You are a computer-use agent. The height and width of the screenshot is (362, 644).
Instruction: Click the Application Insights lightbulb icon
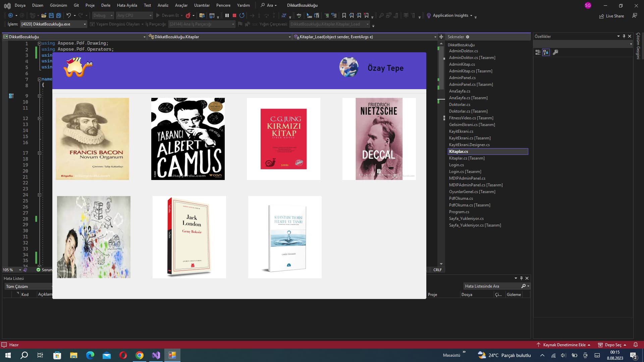429,15
